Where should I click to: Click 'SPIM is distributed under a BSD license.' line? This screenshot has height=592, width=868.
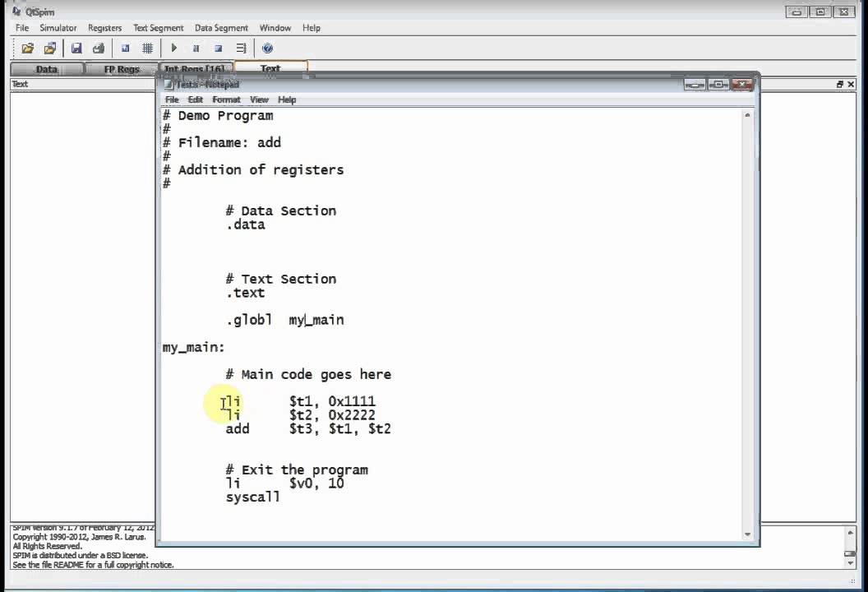pyautogui.click(x=81, y=555)
